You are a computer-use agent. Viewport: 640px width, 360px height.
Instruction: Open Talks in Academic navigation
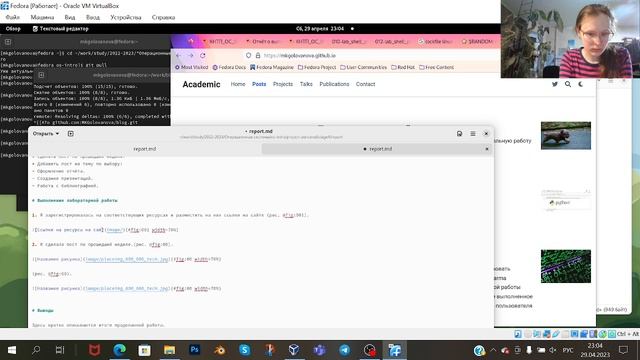pos(306,84)
